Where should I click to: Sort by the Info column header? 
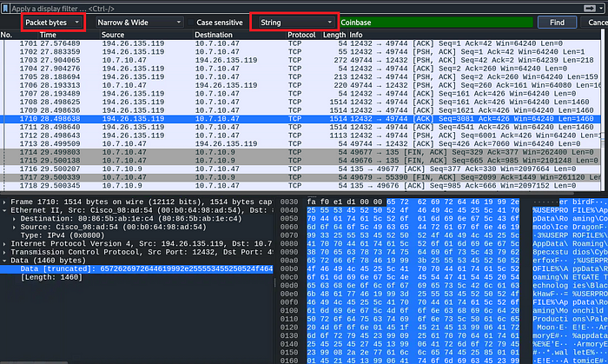point(356,35)
